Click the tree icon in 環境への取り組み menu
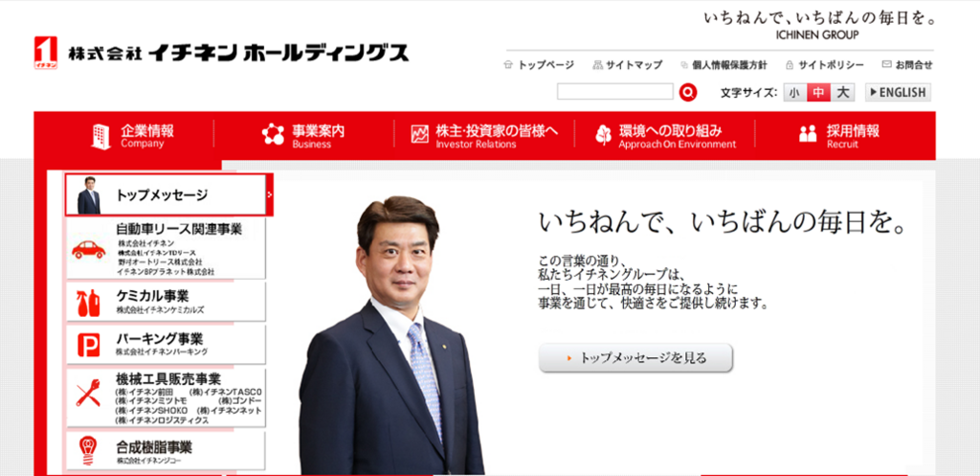 (x=603, y=135)
